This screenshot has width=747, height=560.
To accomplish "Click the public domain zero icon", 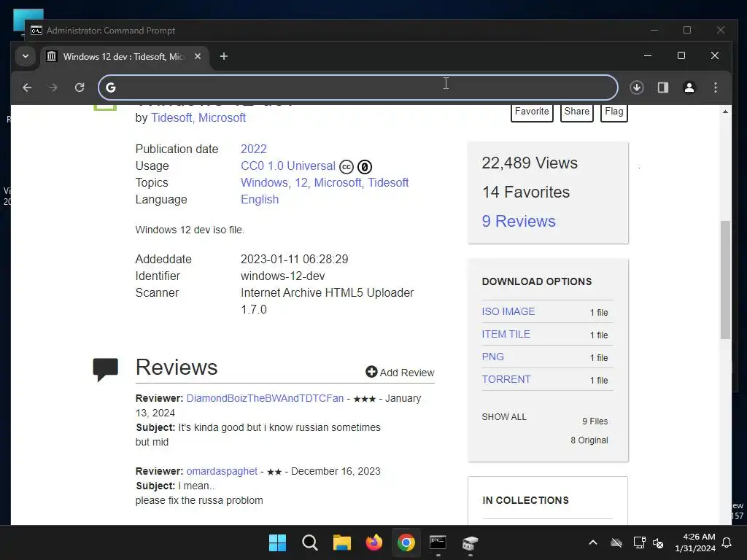I will pyautogui.click(x=365, y=167).
